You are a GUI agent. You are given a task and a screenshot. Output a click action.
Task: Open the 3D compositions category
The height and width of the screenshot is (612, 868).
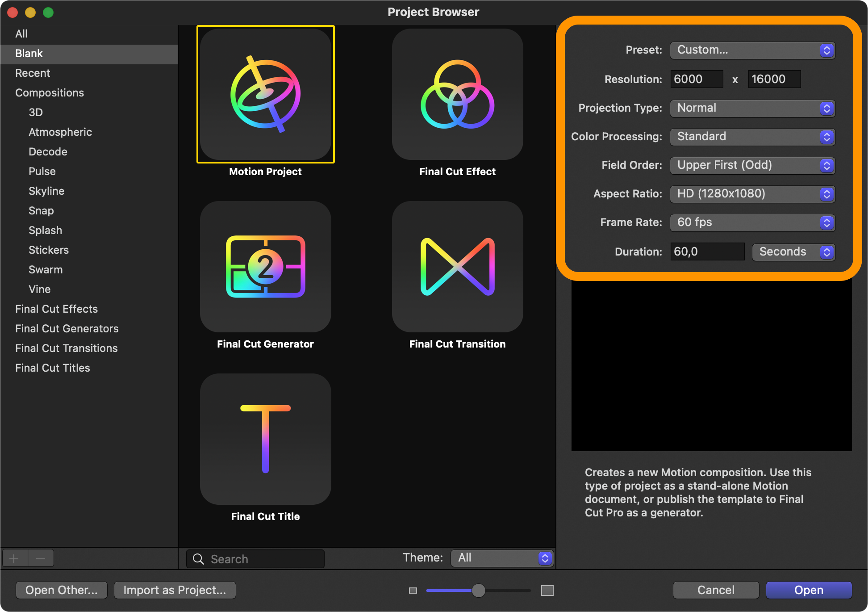[x=89, y=113]
